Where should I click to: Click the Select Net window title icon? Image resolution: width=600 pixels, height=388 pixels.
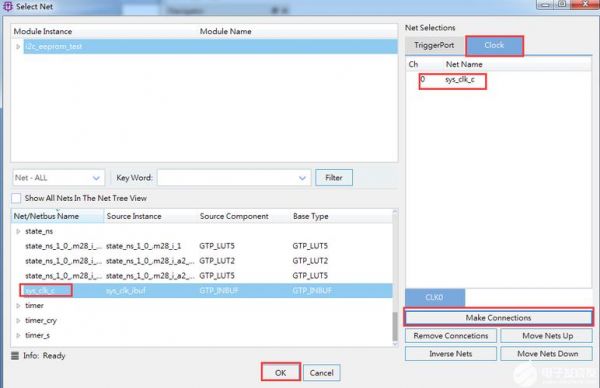coord(8,6)
